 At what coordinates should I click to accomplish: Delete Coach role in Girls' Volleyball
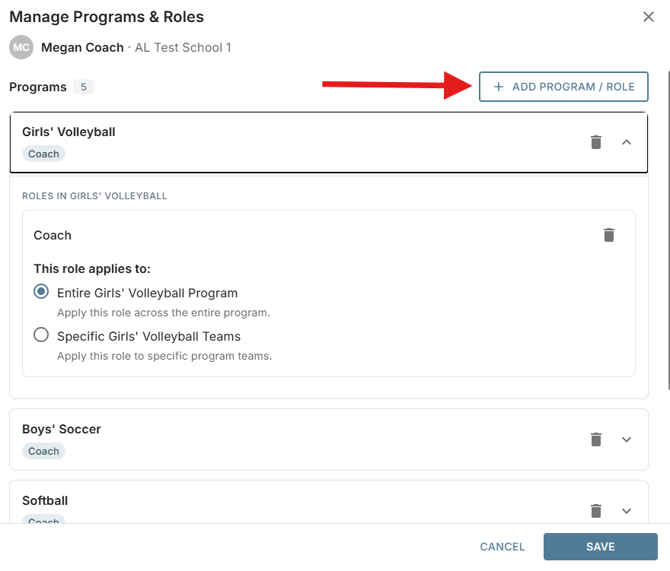coord(609,235)
